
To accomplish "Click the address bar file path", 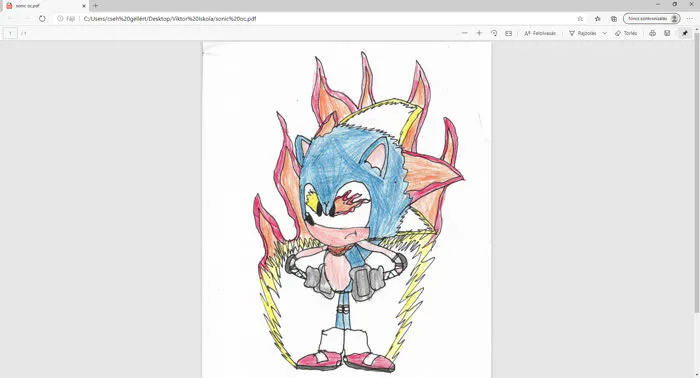I will (x=170, y=19).
